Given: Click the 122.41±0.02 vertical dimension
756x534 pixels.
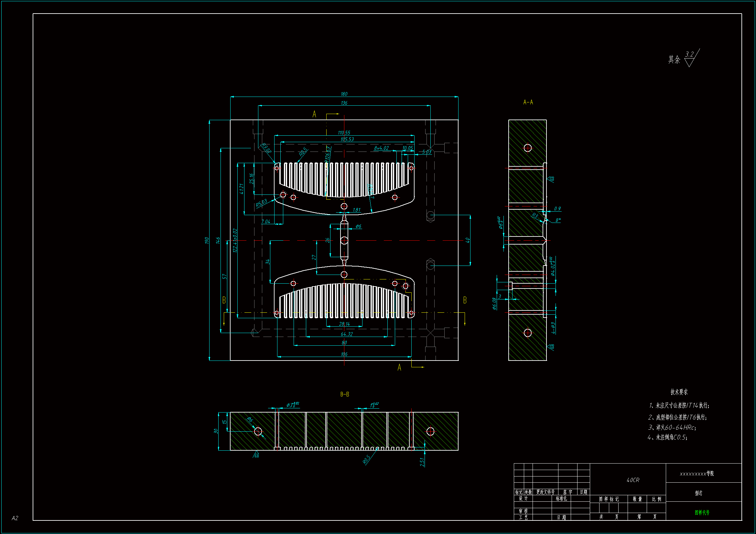Looking at the screenshot, I should click(x=235, y=241).
